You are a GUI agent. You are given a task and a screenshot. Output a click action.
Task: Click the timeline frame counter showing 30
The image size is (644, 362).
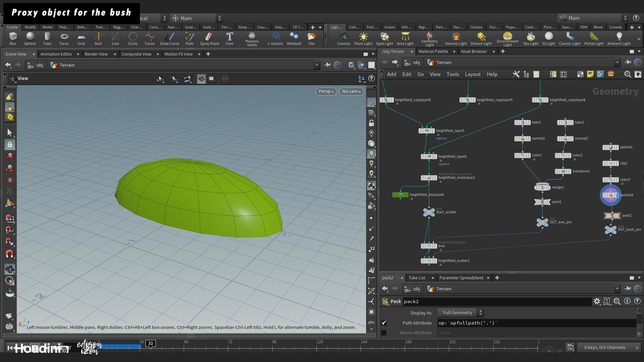(x=150, y=343)
